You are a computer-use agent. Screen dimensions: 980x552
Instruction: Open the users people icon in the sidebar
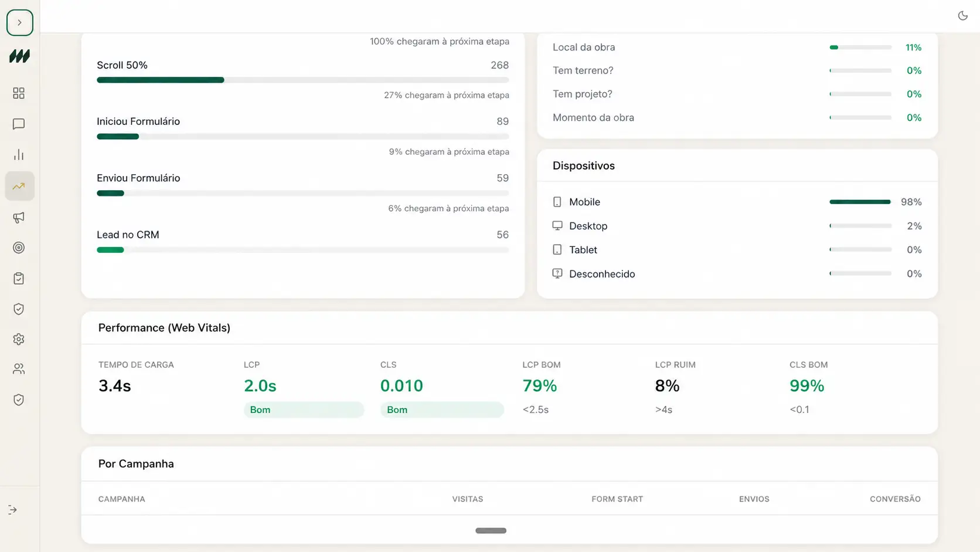click(19, 369)
